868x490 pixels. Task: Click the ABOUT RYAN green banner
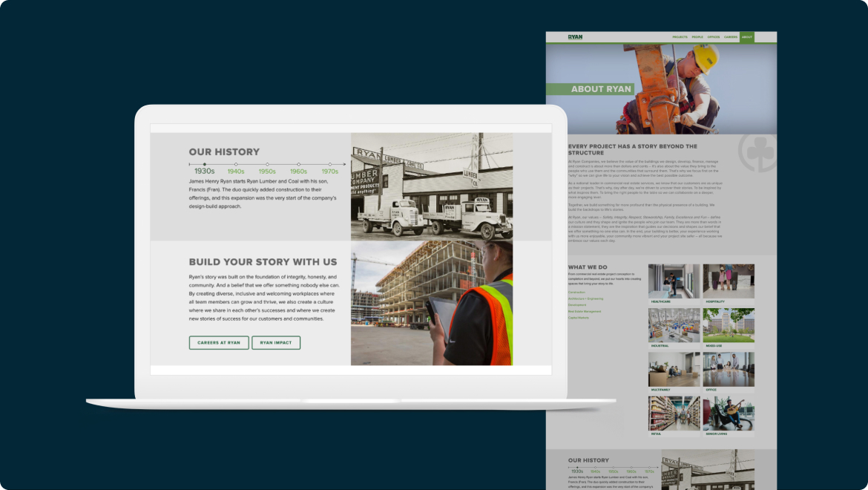point(590,88)
